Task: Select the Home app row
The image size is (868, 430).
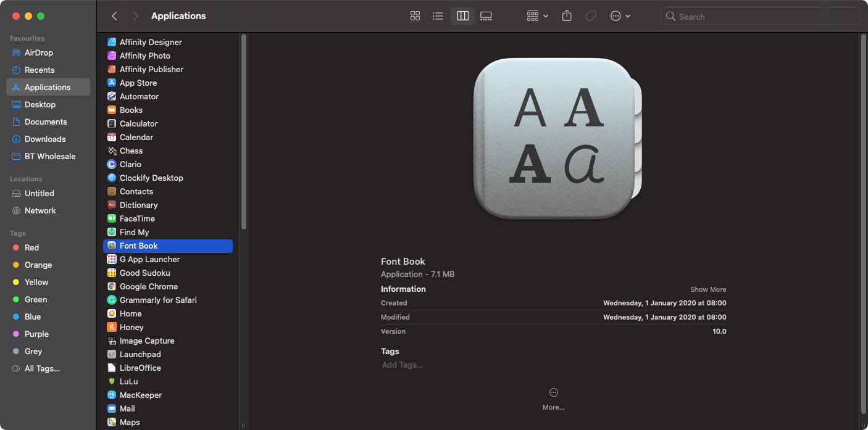Action: coord(168,313)
